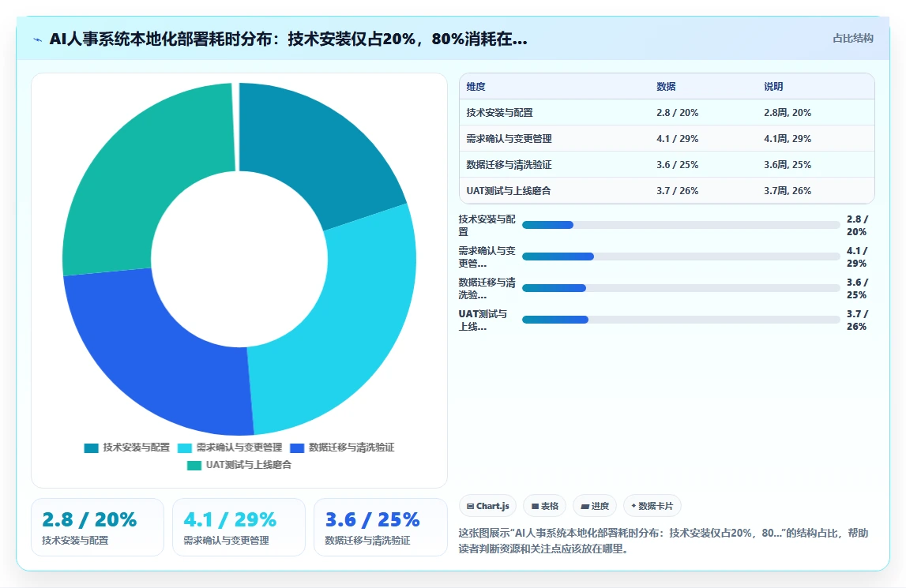Click progress bar for UAT测试与上线...
This screenshot has height=588, width=906.
point(681,320)
